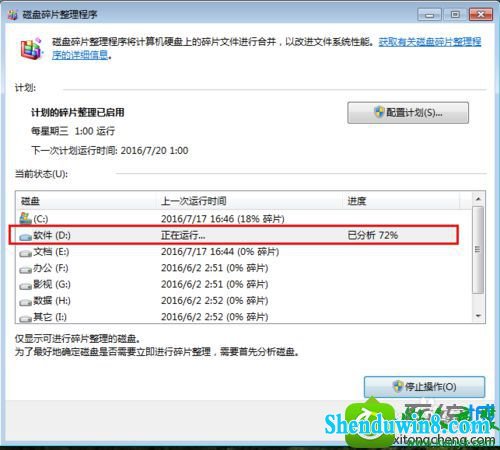500x450 pixels.
Task: Select the 软件 (D:) row label
Action: pos(52,235)
